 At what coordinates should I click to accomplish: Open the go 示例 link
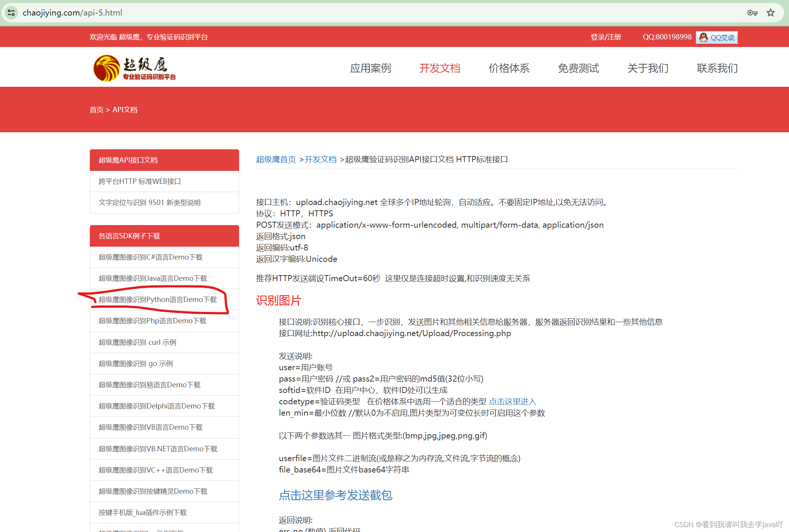coord(164,364)
